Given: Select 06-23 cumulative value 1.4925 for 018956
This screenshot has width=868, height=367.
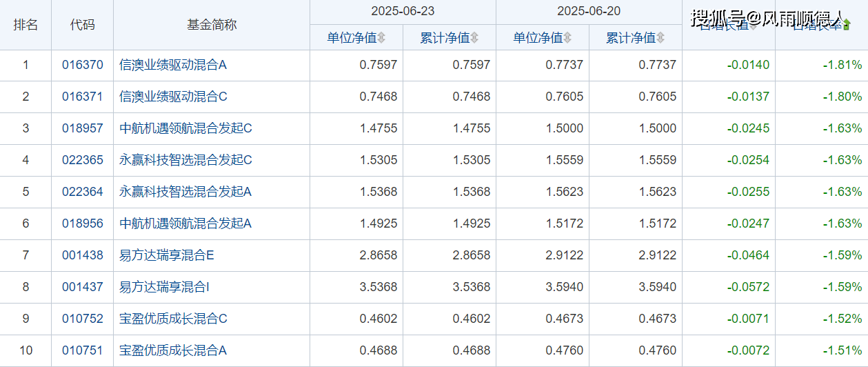Looking at the screenshot, I should coord(472,224).
